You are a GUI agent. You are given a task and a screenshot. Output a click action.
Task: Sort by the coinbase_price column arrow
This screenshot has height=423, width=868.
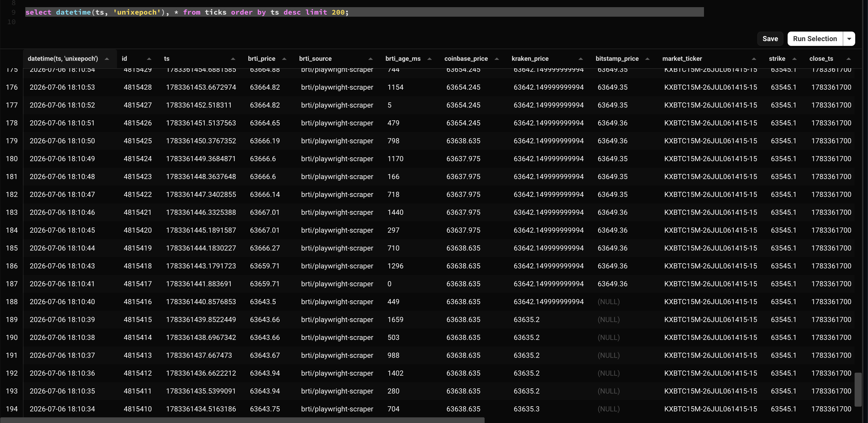(497, 59)
